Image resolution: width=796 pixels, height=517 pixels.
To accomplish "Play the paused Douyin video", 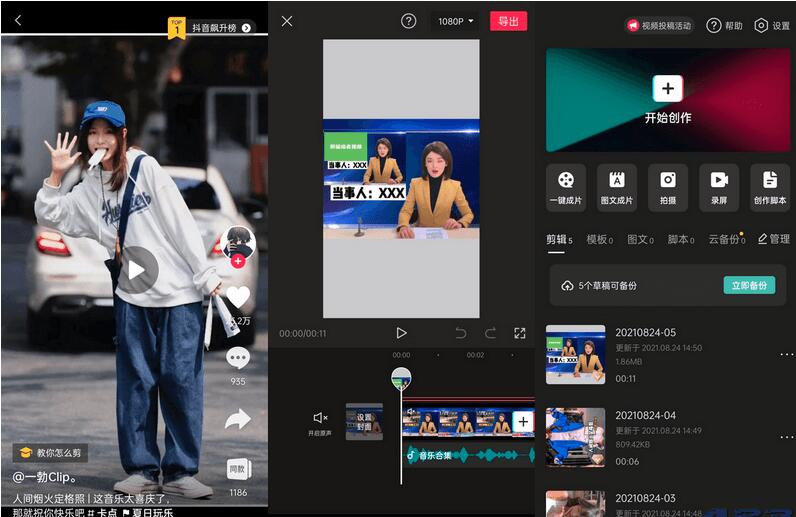I will (x=136, y=270).
